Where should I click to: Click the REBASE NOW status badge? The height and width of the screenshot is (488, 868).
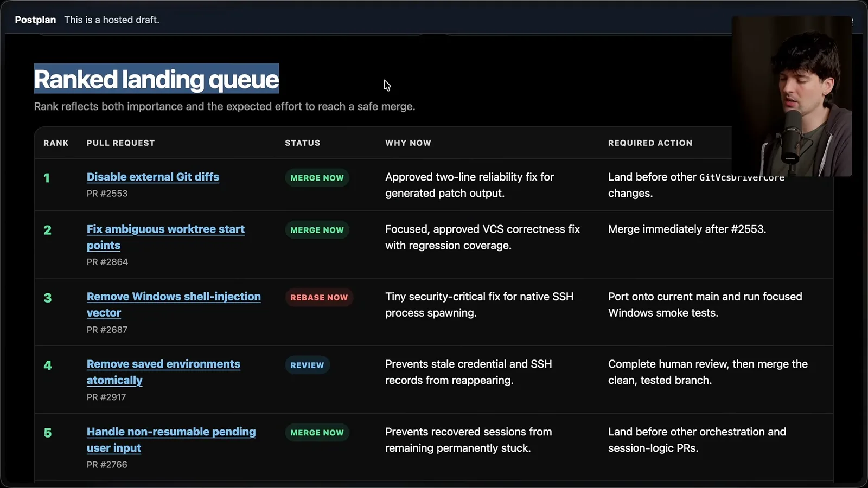click(x=319, y=298)
